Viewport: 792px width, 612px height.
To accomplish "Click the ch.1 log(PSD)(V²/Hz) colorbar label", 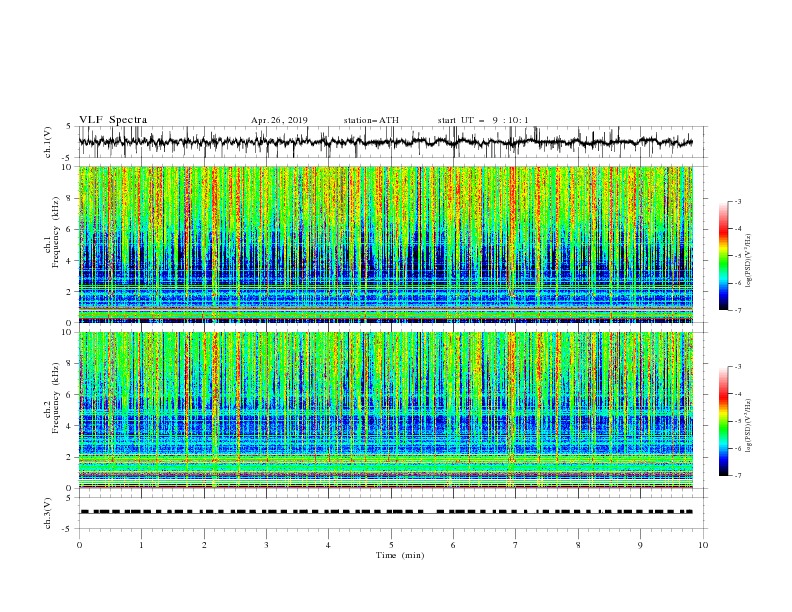I will tap(748, 261).
